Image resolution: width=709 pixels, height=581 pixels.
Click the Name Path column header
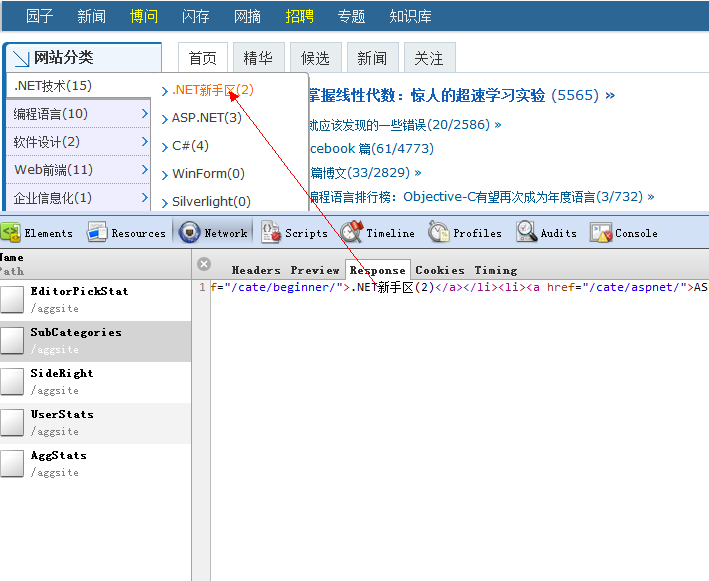95,264
